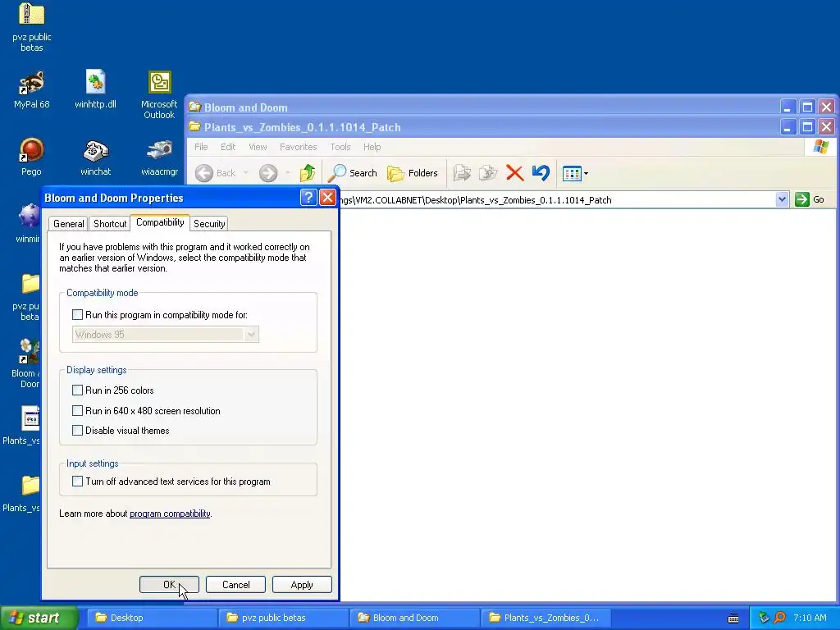Switch to the General tab
The height and width of the screenshot is (630, 840).
[69, 223]
